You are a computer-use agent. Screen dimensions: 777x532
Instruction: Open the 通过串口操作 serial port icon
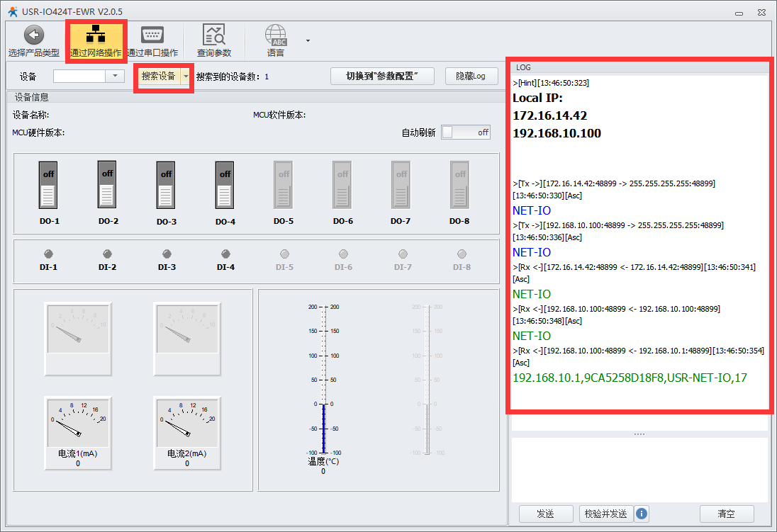point(152,35)
